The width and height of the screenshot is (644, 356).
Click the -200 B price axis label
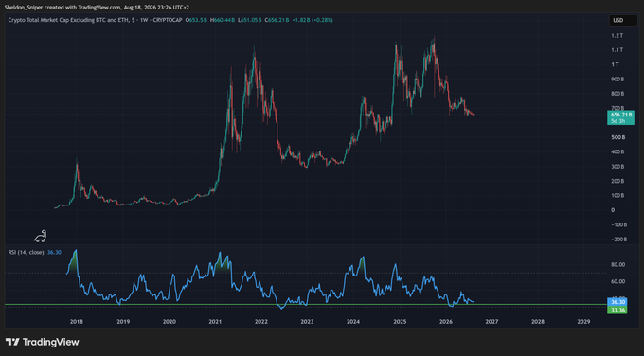(618, 240)
